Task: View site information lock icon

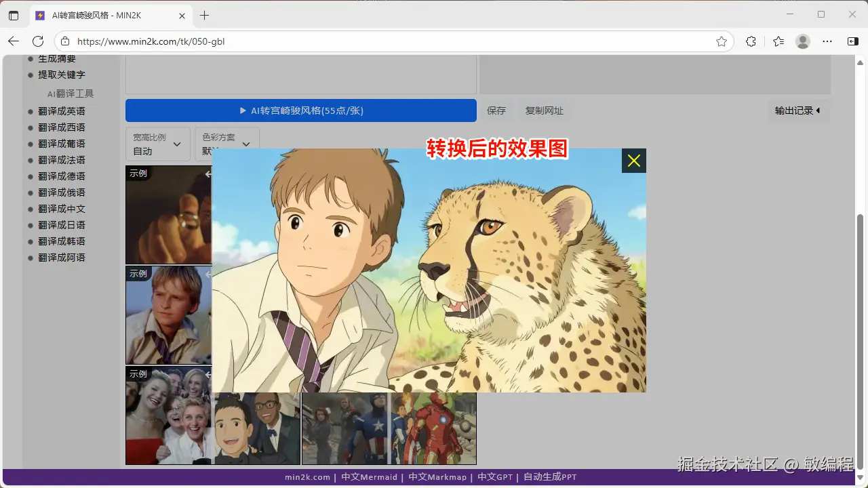Action: point(65,41)
